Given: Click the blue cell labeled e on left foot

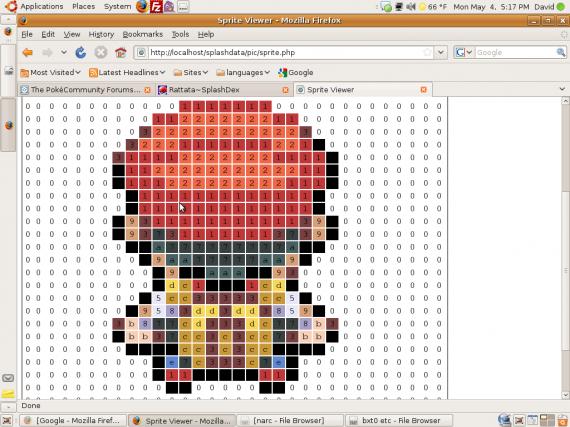Looking at the screenshot, I should point(171,362).
